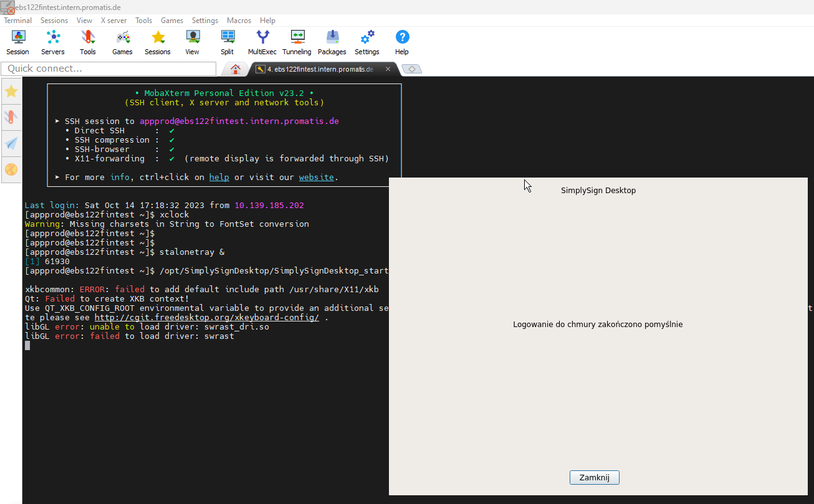The image size is (814, 504).
Task: Activate the MultiExec toolbar icon
Action: click(262, 42)
